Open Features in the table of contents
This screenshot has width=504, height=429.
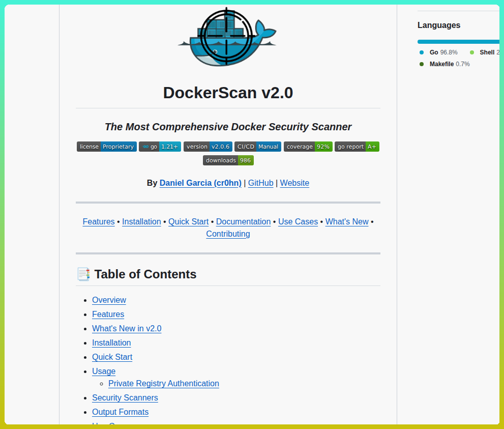(x=108, y=314)
